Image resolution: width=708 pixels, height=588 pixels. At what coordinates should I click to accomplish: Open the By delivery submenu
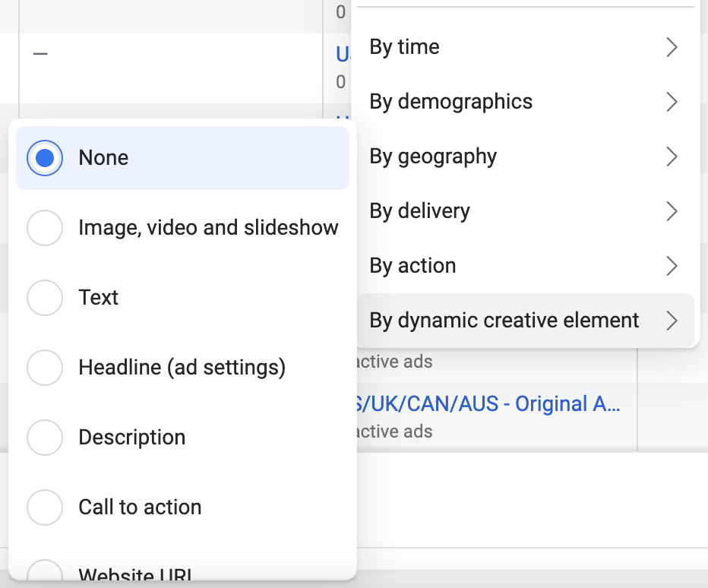pos(526,211)
